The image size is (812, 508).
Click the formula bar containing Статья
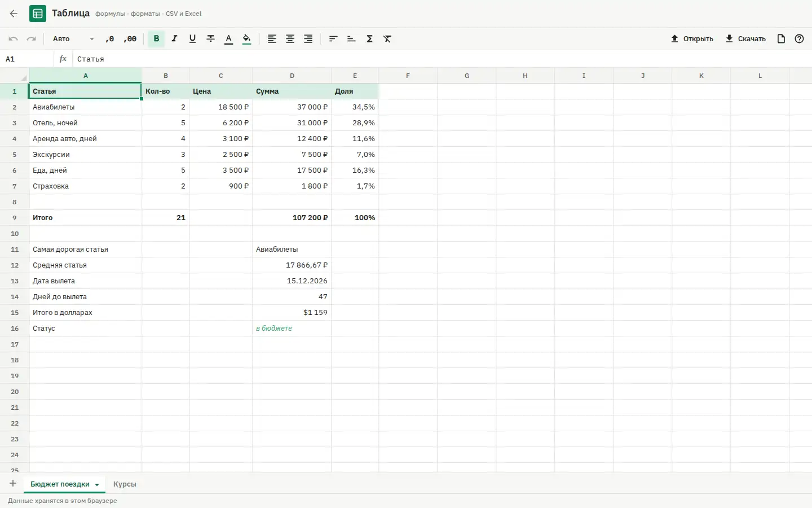(x=442, y=59)
